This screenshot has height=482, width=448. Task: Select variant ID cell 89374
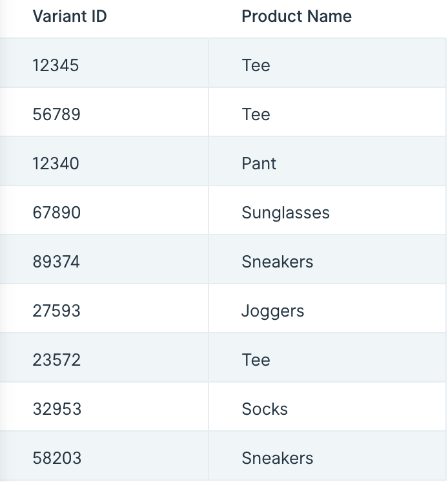(x=104, y=260)
